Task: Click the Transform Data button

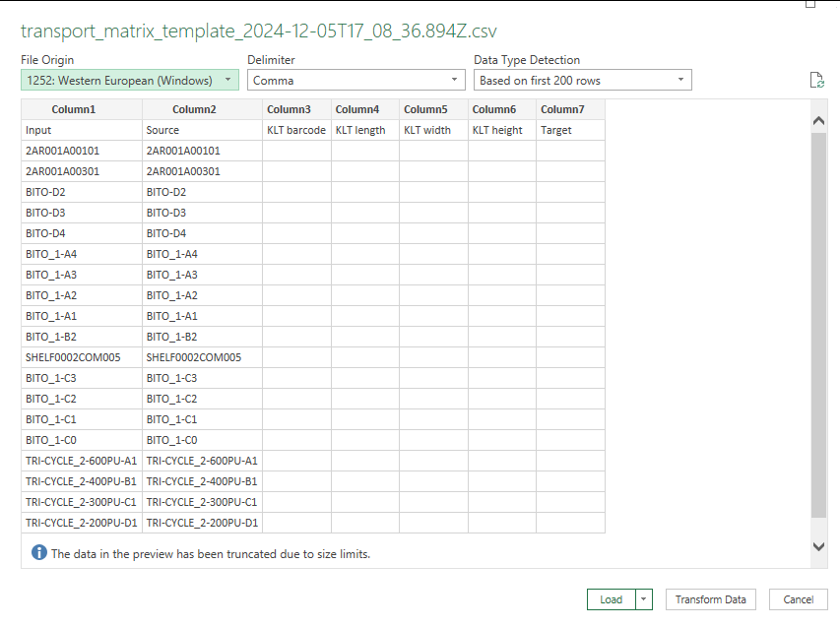Action: click(710, 599)
